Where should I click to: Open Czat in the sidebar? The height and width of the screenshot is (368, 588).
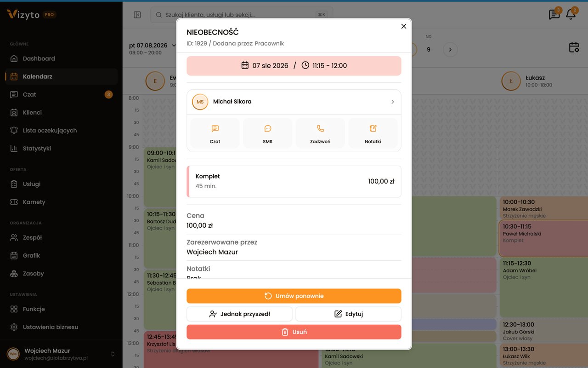pos(61,94)
